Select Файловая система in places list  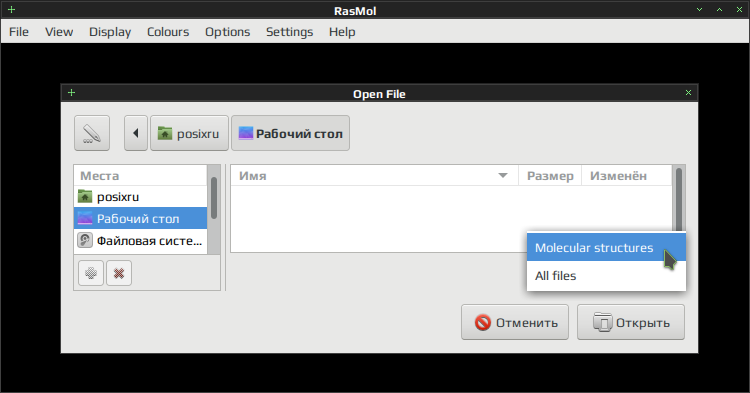(x=141, y=240)
